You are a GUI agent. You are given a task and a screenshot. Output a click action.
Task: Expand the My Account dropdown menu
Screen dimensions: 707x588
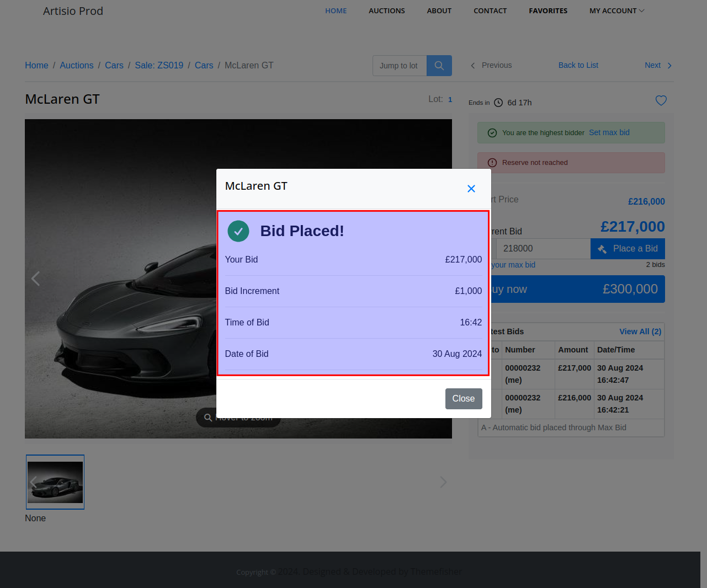(616, 11)
